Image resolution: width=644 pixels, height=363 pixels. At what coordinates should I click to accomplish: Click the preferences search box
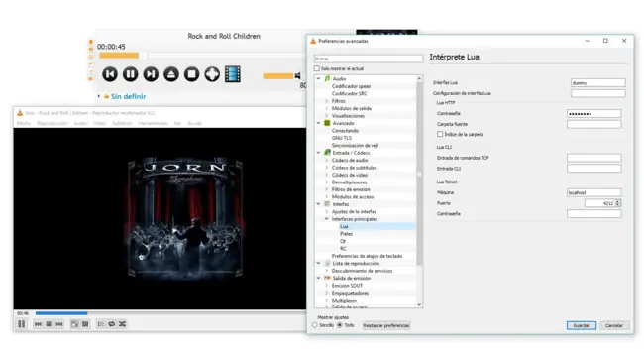pos(369,59)
